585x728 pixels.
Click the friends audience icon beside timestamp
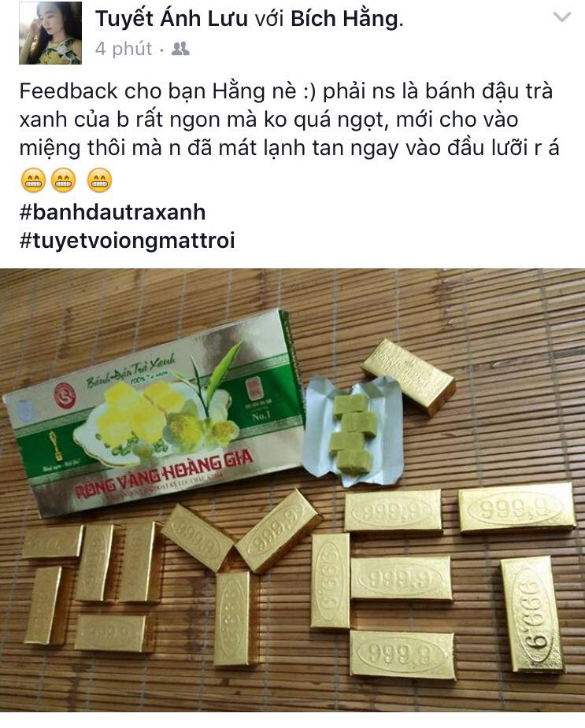pyautogui.click(x=180, y=49)
